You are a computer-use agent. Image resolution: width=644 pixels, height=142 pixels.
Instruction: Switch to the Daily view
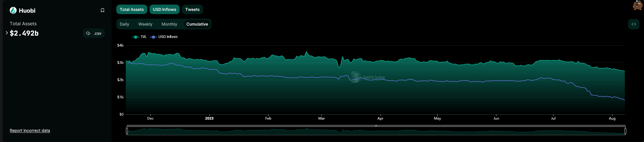(x=124, y=24)
